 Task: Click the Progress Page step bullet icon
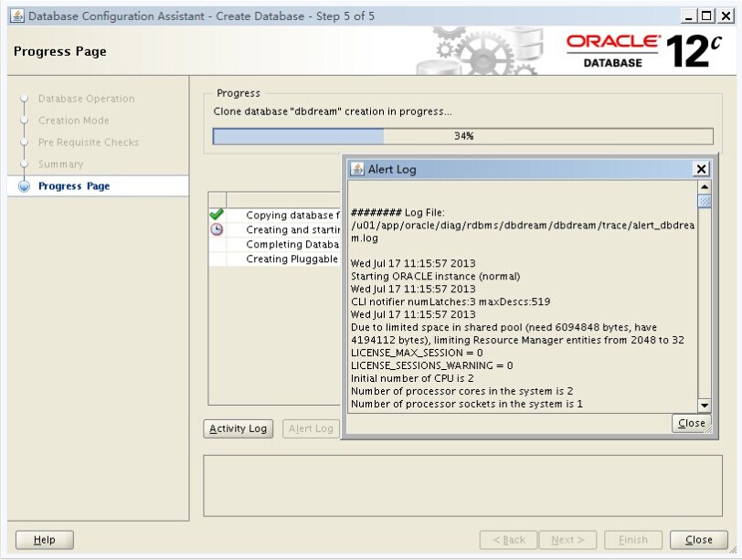(x=24, y=186)
